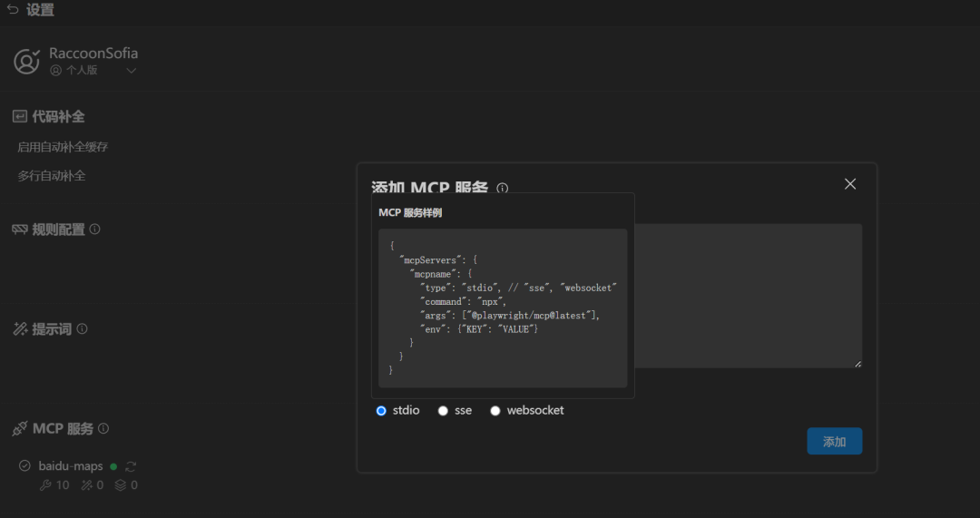This screenshot has height=518, width=980.
Task: Click the green status dot of baidu-maps
Action: (113, 466)
